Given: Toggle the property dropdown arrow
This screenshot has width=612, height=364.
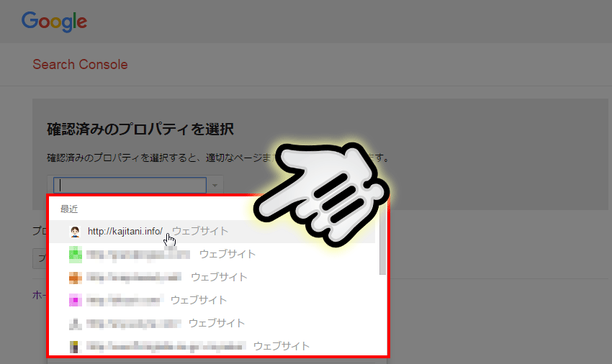Looking at the screenshot, I should (215, 186).
